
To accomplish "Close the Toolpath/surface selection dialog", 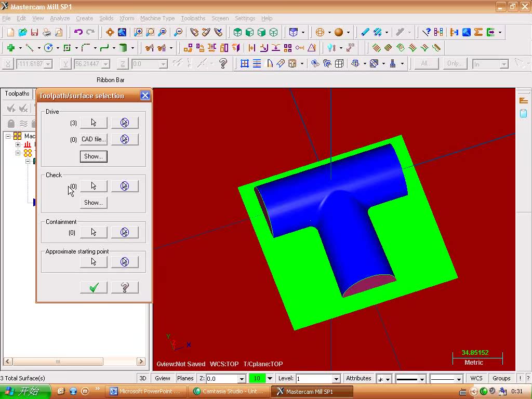I will pyautogui.click(x=145, y=96).
